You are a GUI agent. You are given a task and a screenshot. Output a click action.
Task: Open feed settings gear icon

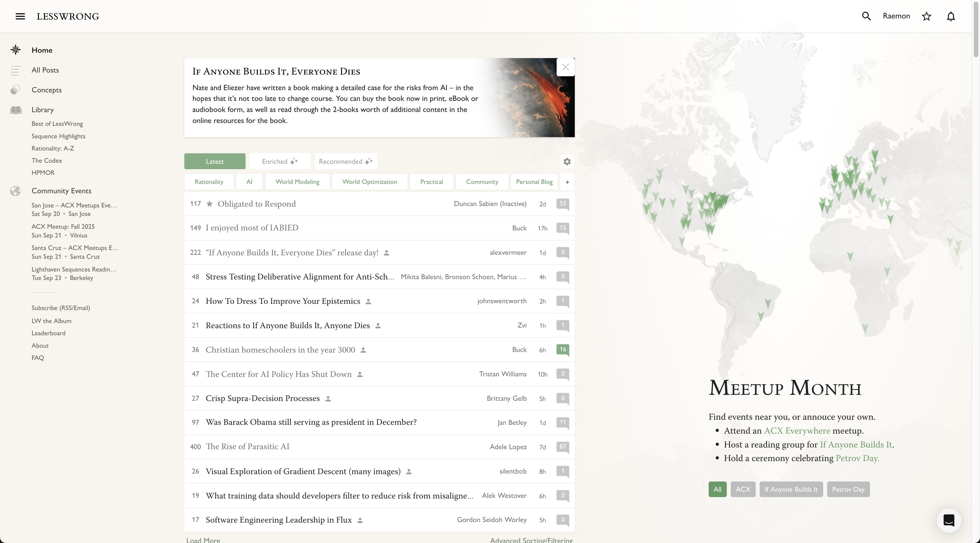567,162
